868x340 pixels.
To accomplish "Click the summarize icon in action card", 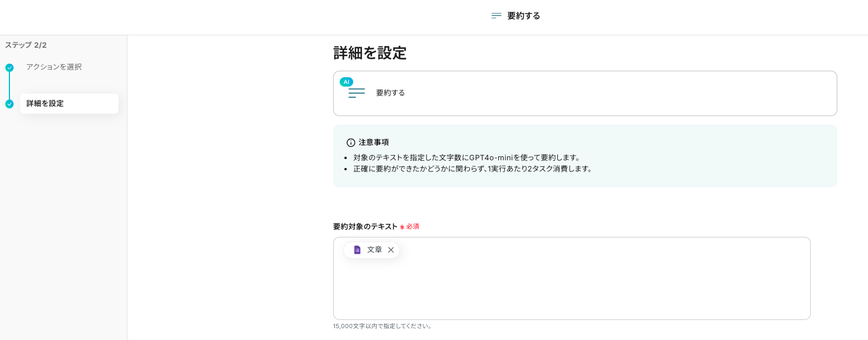I will (x=357, y=93).
